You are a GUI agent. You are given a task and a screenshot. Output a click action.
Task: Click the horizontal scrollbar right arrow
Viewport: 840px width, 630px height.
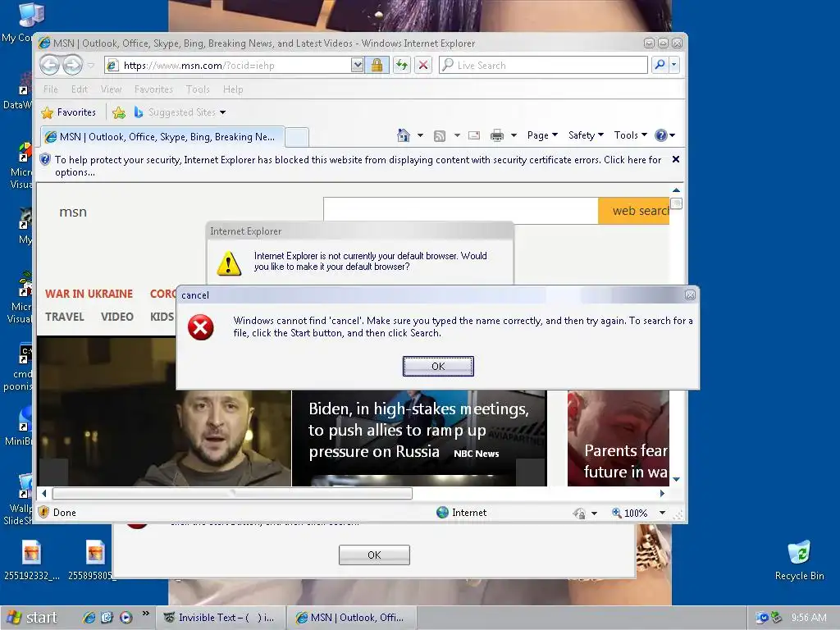(662, 493)
